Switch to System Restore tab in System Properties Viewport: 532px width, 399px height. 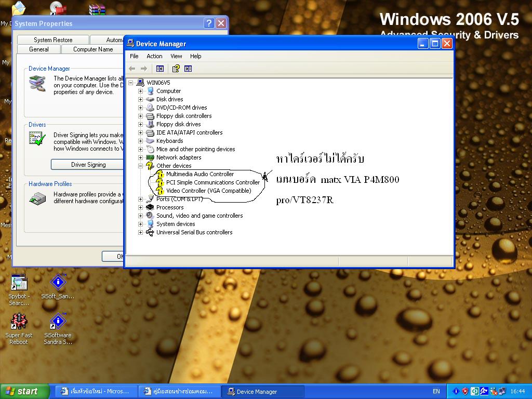click(53, 39)
